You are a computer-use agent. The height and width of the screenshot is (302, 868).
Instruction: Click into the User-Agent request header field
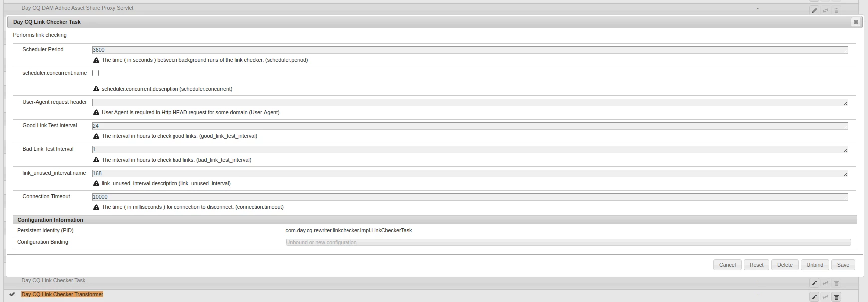[x=470, y=102]
